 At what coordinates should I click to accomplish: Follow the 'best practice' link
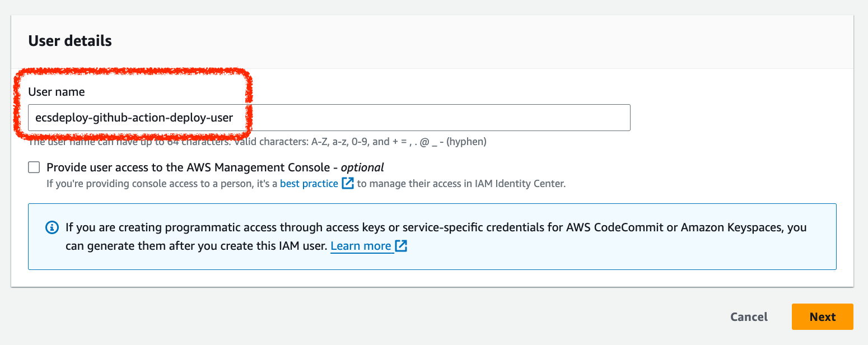(309, 183)
